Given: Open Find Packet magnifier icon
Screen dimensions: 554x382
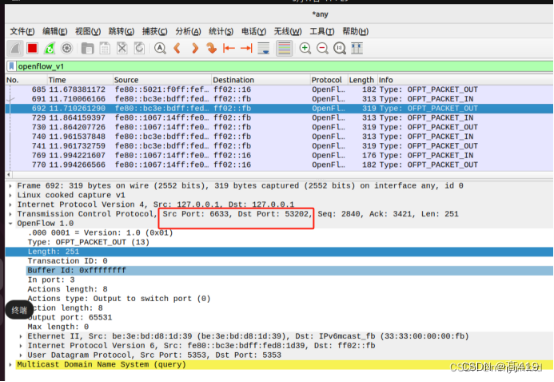Looking at the screenshot, I should [x=160, y=48].
